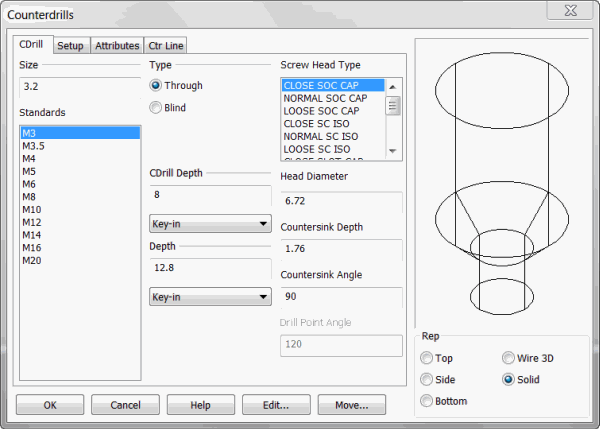
Task: Select M12 in the Standards list
Action: 80,222
